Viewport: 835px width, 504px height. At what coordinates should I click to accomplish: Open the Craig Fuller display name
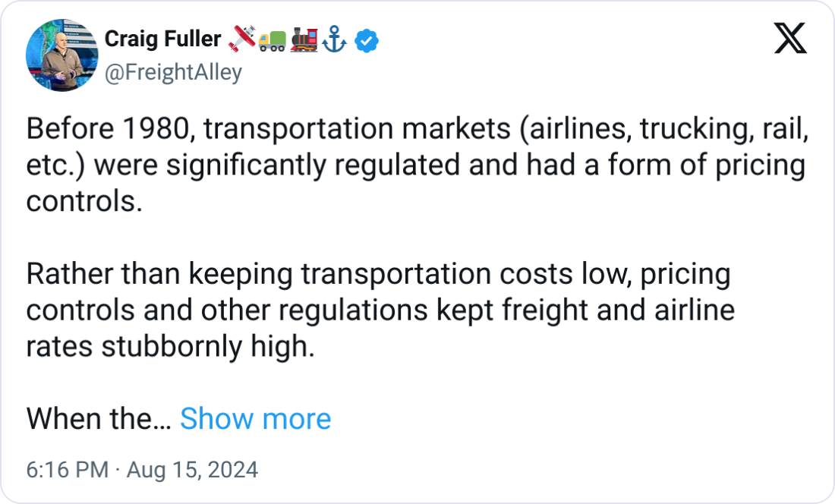[163, 39]
